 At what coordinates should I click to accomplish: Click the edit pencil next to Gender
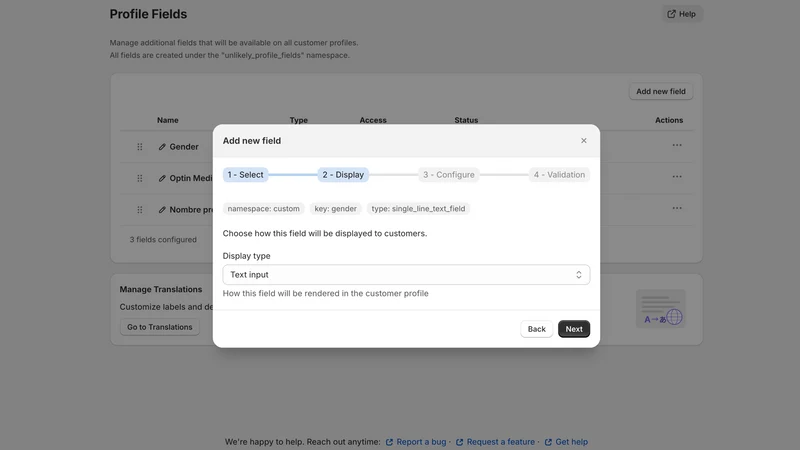click(x=162, y=147)
